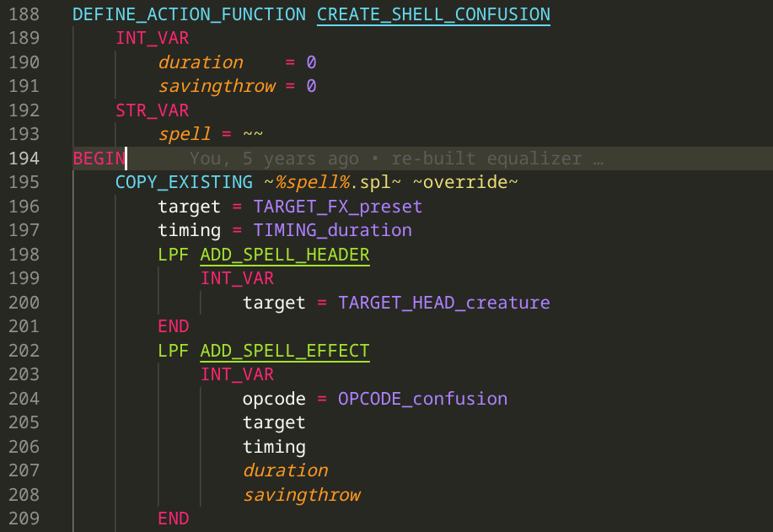Open the ADD_SPELL_HEADER macro reference
The image size is (773, 532).
285,254
